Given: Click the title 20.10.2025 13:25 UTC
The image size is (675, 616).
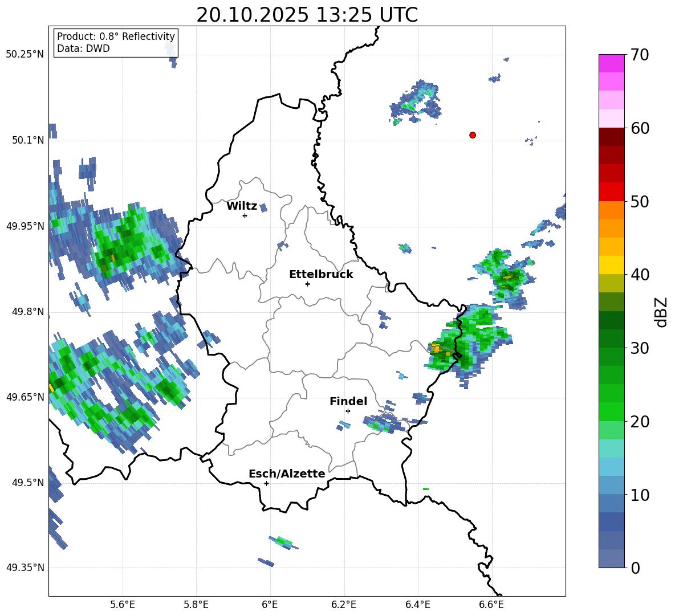Looking at the screenshot, I should coord(307,15).
